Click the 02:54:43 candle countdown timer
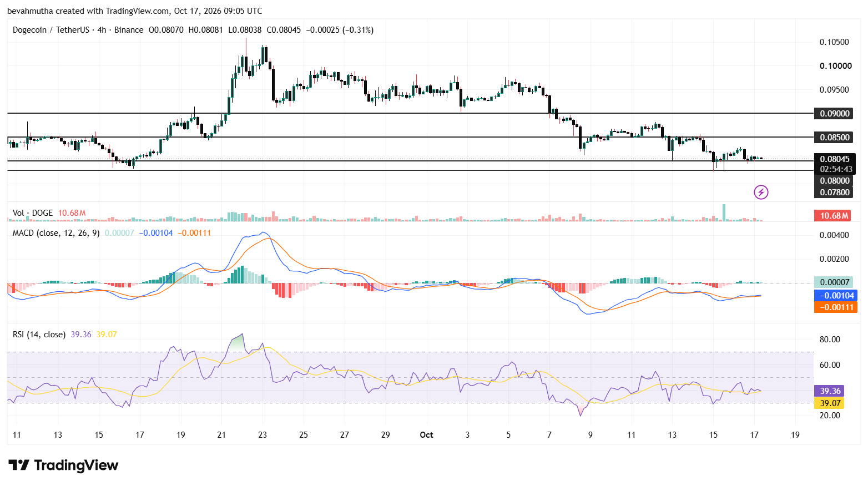868x486 pixels. coord(835,169)
